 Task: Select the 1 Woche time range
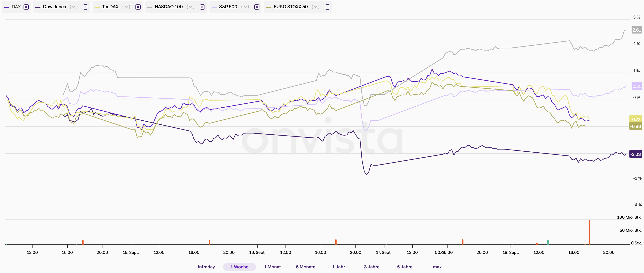(x=239, y=267)
